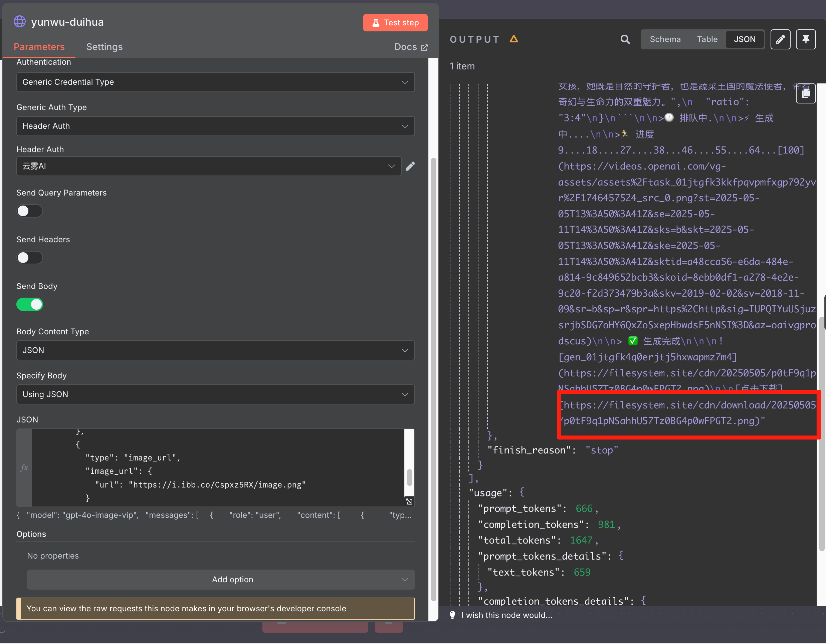Image resolution: width=826 pixels, height=644 pixels.
Task: Click the prompt_tokens value 666
Action: [x=584, y=509]
